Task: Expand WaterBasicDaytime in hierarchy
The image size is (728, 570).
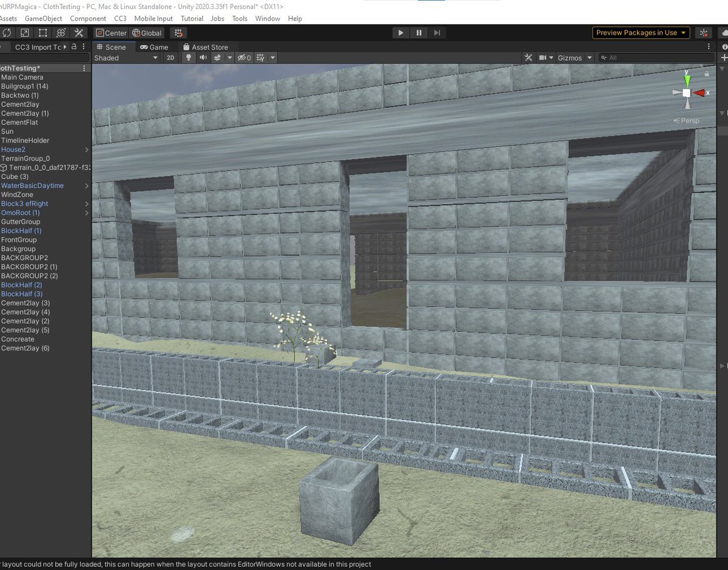Action: pos(87,186)
